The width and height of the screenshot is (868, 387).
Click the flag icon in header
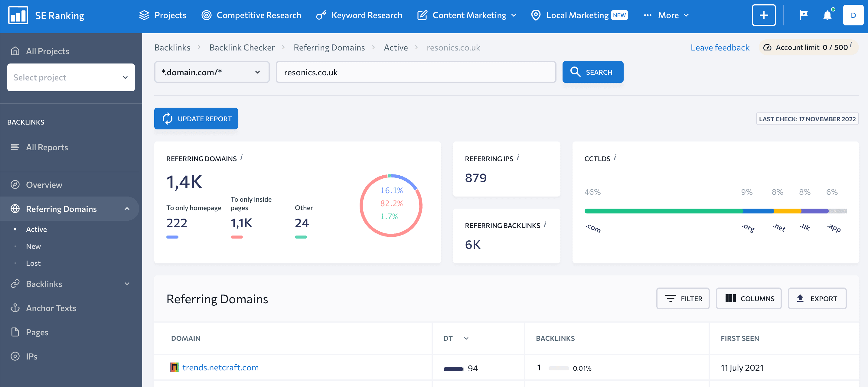click(x=803, y=15)
